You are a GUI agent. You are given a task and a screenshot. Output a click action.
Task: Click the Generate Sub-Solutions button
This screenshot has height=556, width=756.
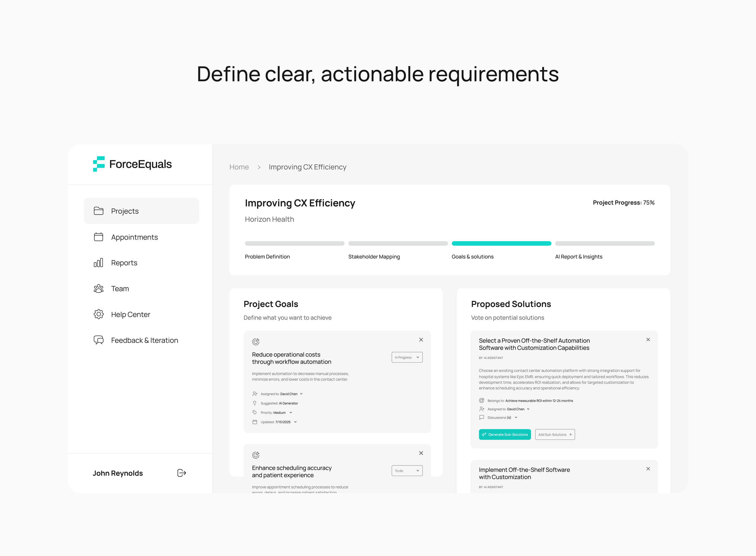tap(504, 435)
